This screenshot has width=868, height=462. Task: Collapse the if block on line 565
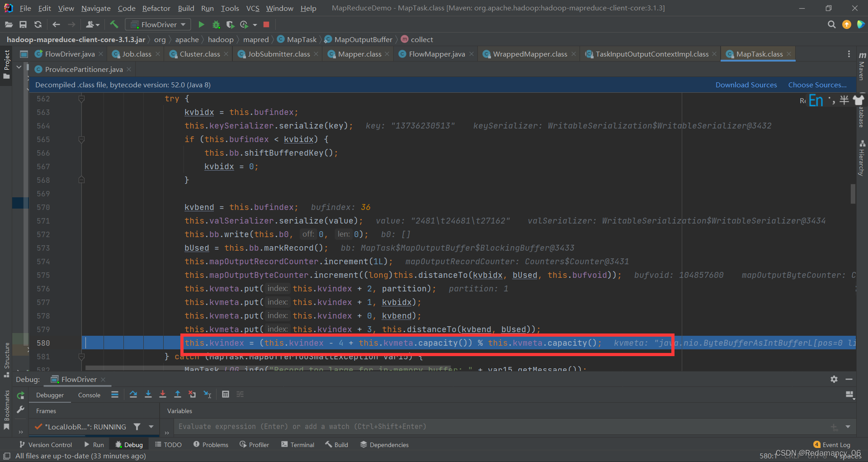81,139
